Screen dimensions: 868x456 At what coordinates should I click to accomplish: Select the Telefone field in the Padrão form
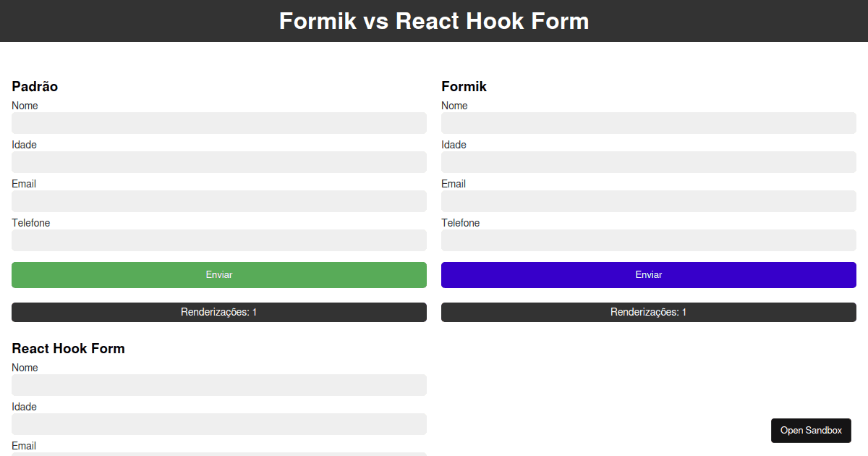pos(218,240)
